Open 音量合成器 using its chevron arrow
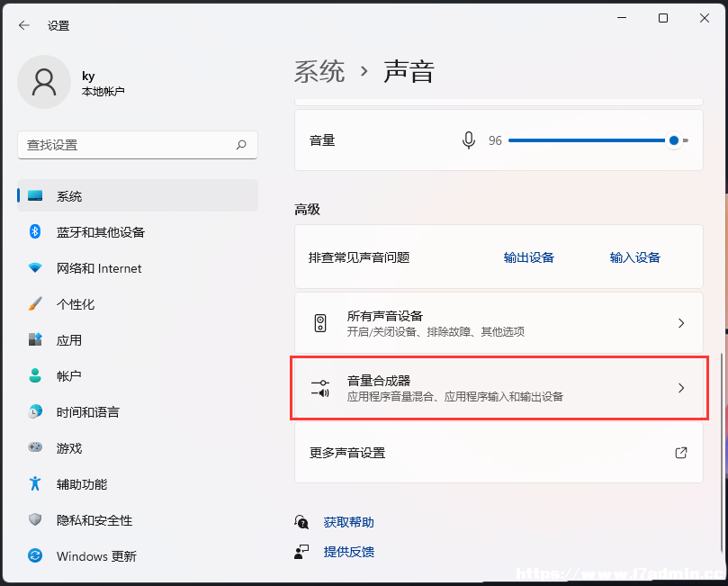728x586 pixels. (x=681, y=388)
